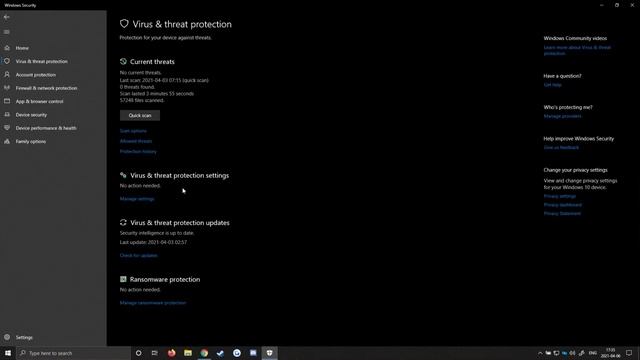Click Manage settings link
Image resolution: width=640 pixels, height=360 pixels.
137,199
